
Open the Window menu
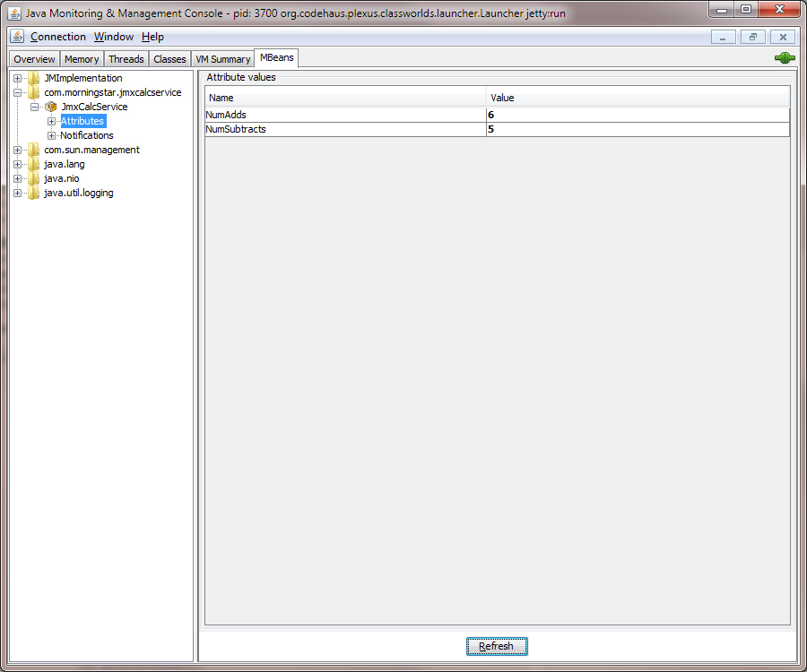[x=114, y=37]
